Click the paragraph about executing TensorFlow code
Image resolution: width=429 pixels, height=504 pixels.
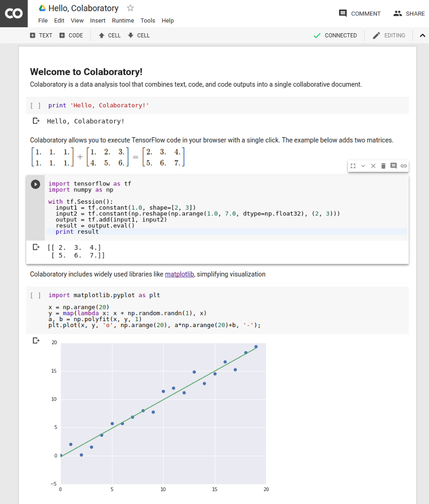coord(212,140)
